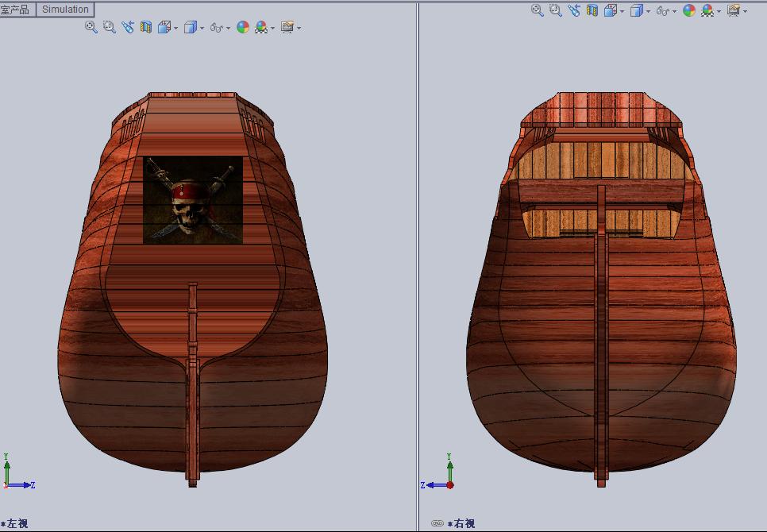Click View Settings monitor icon in left viewport
The width and height of the screenshot is (767, 532).
[287, 27]
